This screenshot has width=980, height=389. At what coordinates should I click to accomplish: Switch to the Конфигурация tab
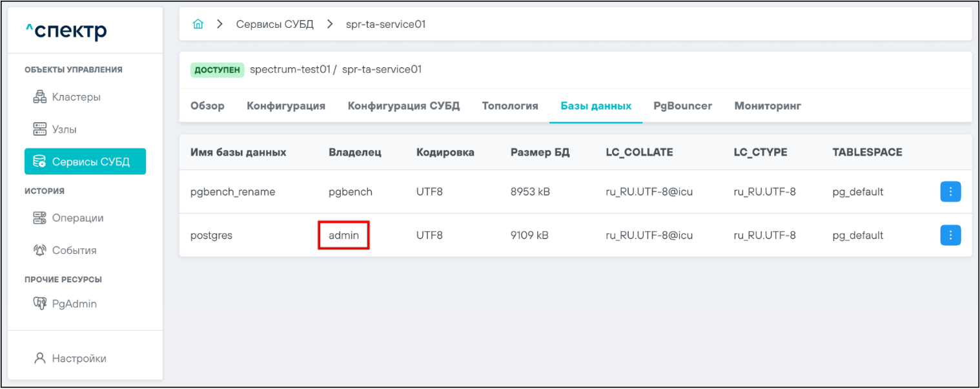click(286, 106)
